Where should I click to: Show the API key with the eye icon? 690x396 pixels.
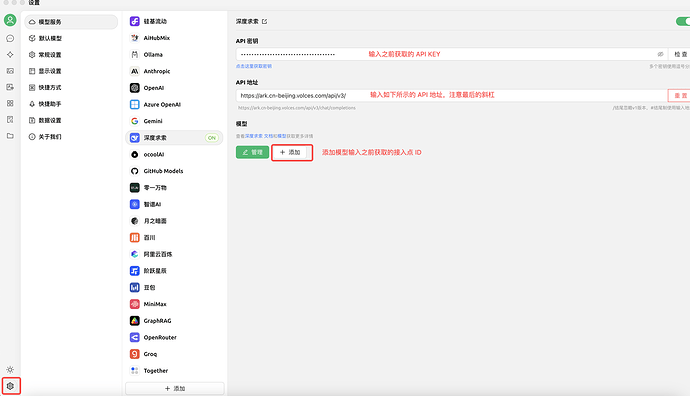pos(660,54)
